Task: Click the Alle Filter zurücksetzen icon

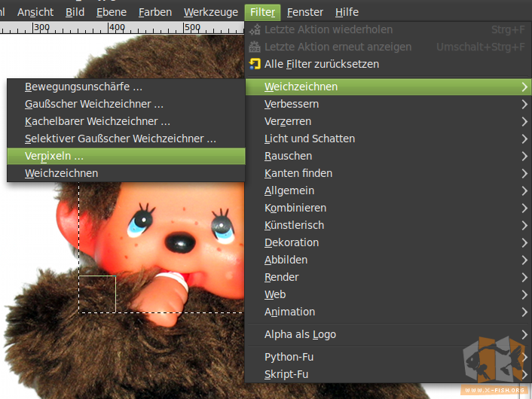Action: [255, 64]
